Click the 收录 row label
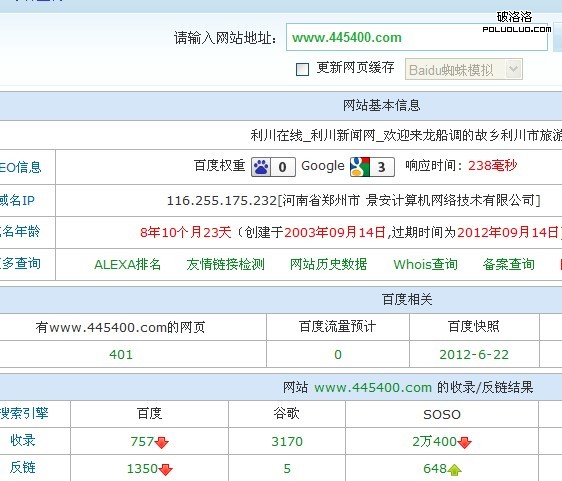The height and width of the screenshot is (481, 562). (22, 440)
